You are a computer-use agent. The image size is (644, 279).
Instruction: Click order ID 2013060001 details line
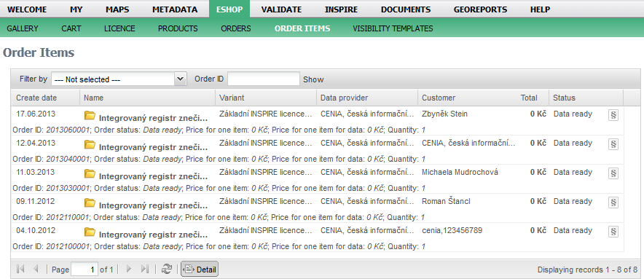click(219, 130)
